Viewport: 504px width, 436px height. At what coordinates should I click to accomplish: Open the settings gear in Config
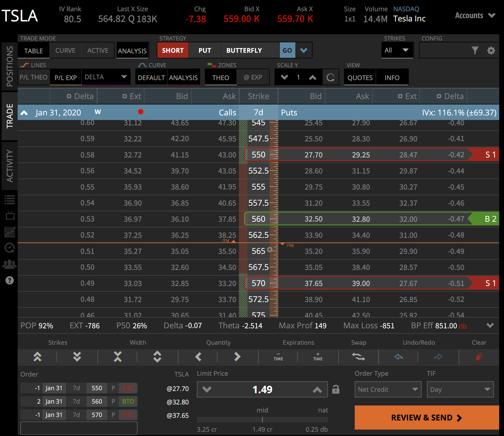pyautogui.click(x=491, y=50)
